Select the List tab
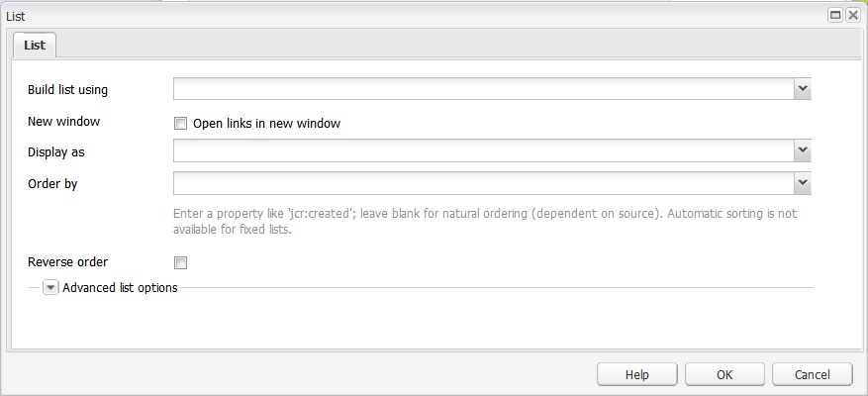The height and width of the screenshot is (396, 868). point(34,46)
